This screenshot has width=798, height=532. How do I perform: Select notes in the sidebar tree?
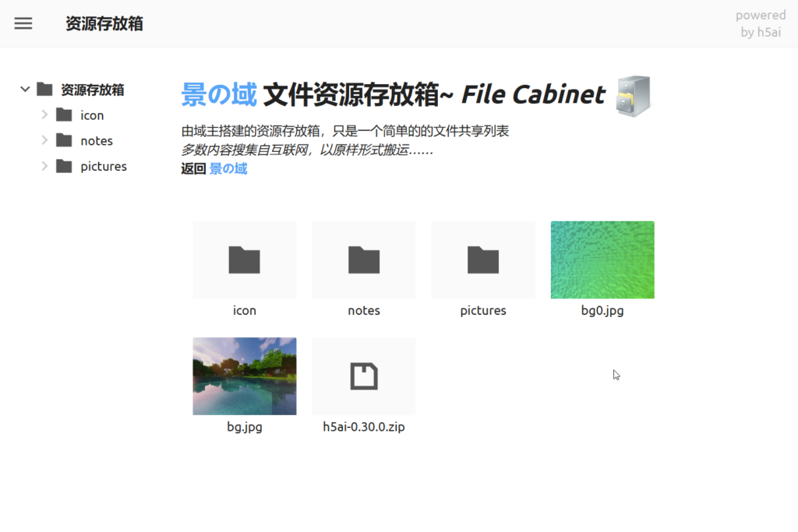97,141
